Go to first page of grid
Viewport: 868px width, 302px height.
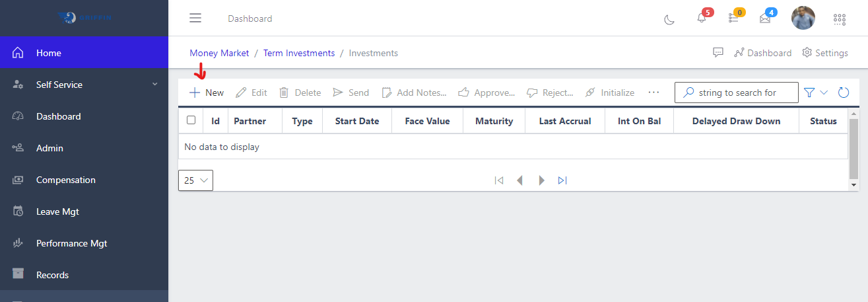499,180
